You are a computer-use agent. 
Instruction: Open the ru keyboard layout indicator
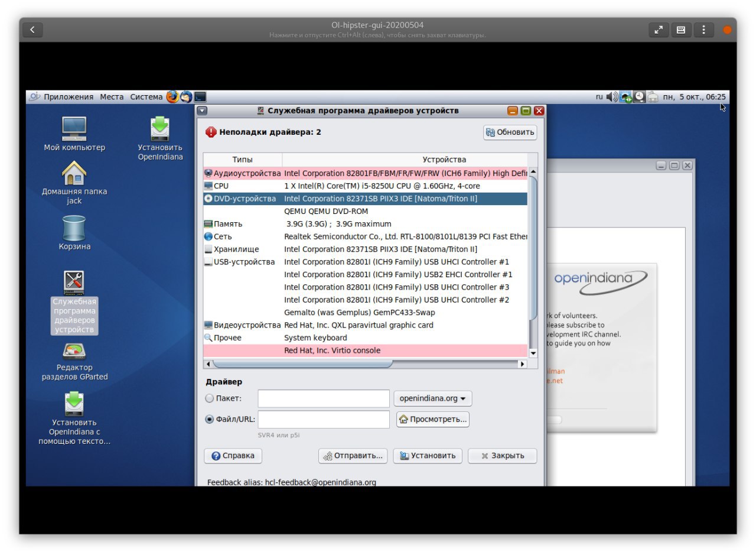pos(599,97)
